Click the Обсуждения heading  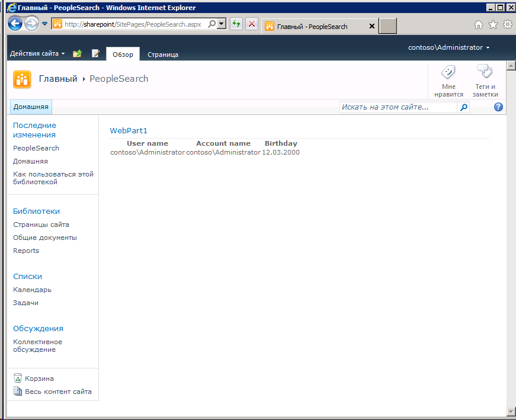pos(38,329)
